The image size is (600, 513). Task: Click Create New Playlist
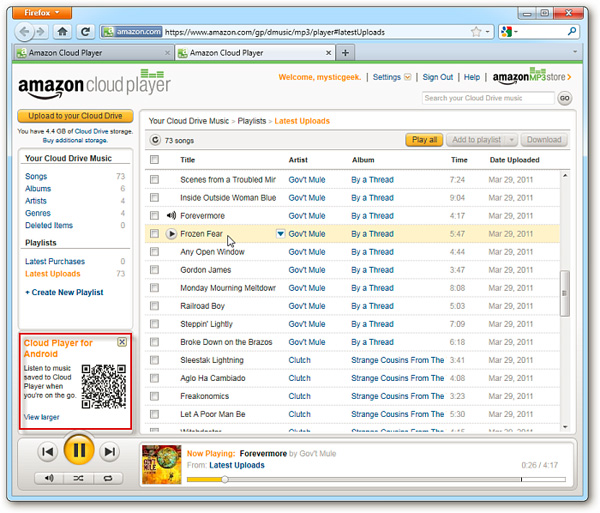click(64, 292)
